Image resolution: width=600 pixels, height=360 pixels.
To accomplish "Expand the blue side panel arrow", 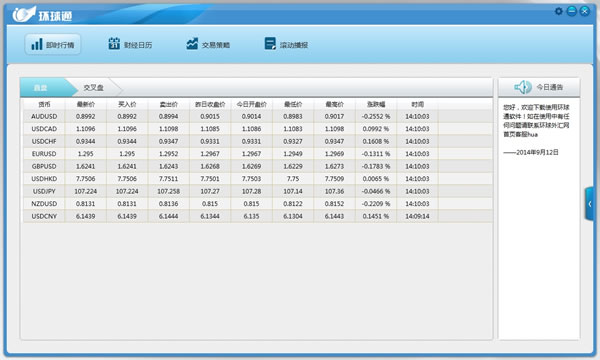I will (589, 204).
